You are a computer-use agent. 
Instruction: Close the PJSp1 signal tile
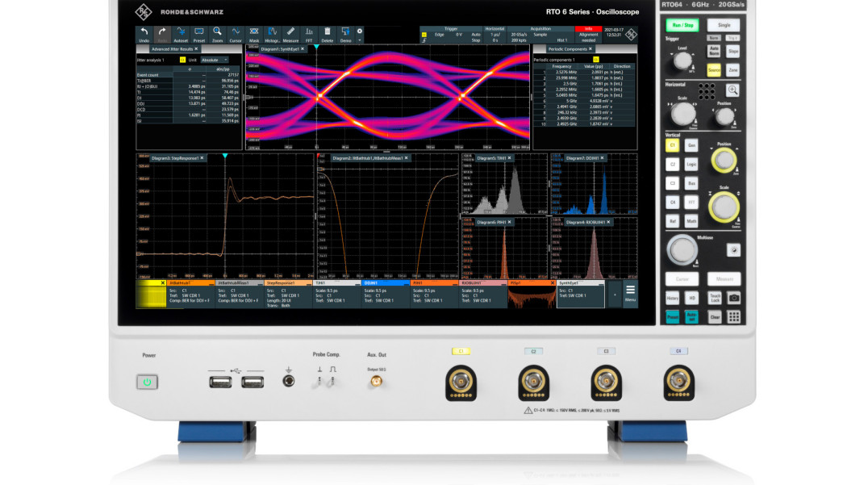[552, 283]
